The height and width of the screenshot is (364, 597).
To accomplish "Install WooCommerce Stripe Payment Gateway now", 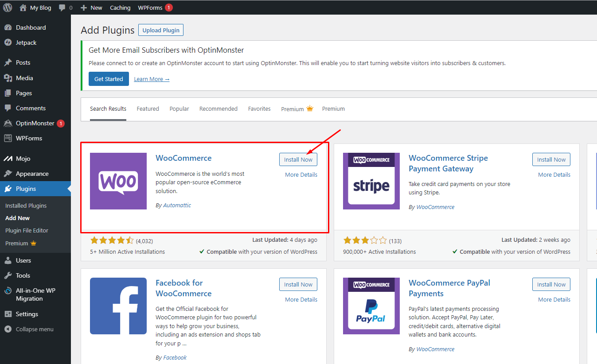I will pyautogui.click(x=551, y=159).
